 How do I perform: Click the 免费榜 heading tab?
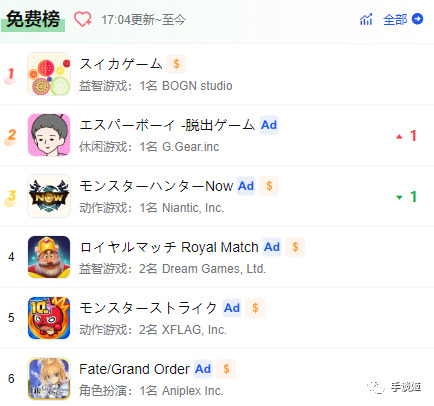(33, 19)
